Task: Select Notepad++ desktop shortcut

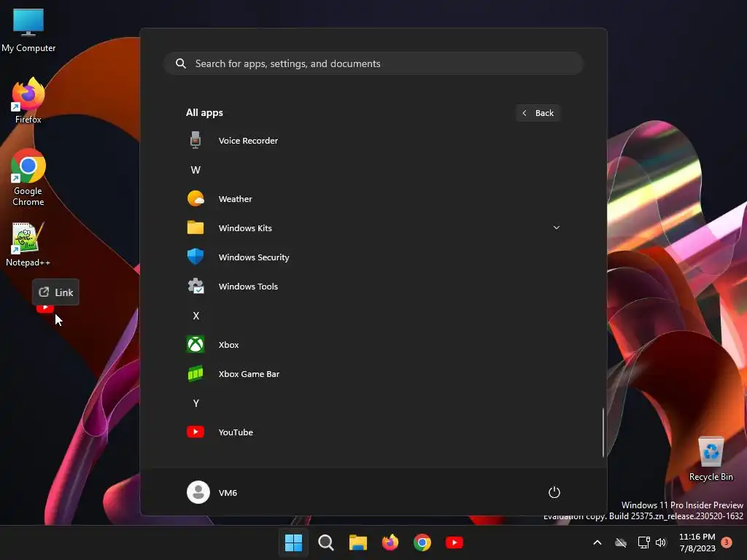Action: click(x=28, y=244)
